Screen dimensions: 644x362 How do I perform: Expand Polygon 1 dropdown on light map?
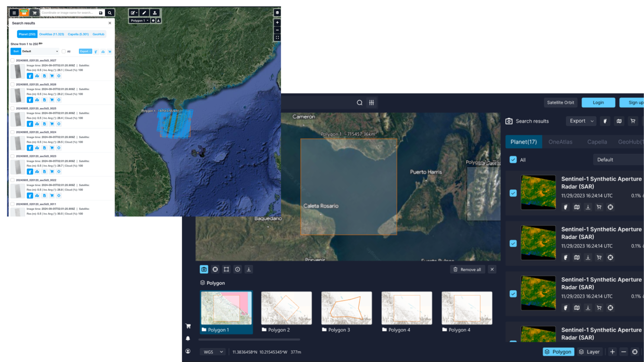(x=140, y=20)
